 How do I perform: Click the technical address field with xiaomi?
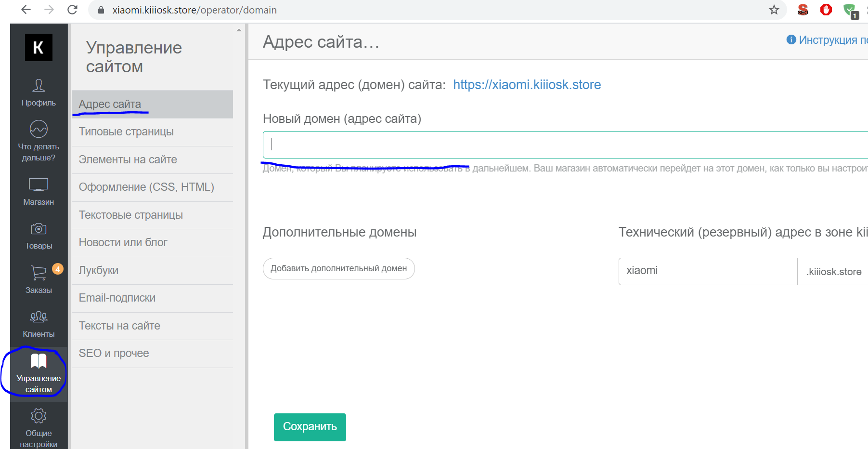(x=708, y=271)
